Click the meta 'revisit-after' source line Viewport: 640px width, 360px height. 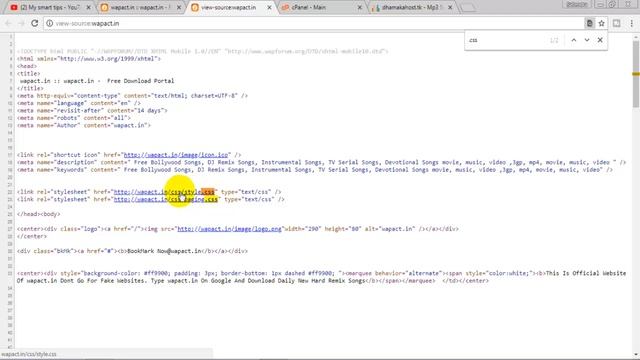click(x=92, y=111)
